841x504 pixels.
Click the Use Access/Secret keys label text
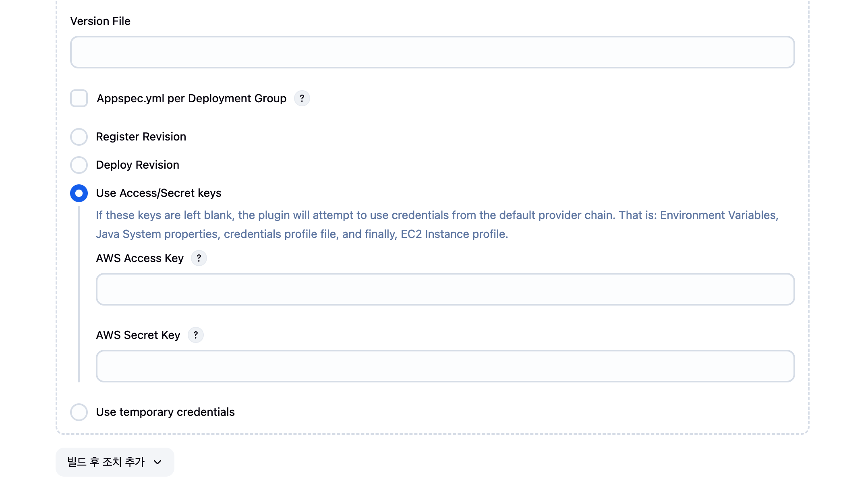(x=159, y=193)
